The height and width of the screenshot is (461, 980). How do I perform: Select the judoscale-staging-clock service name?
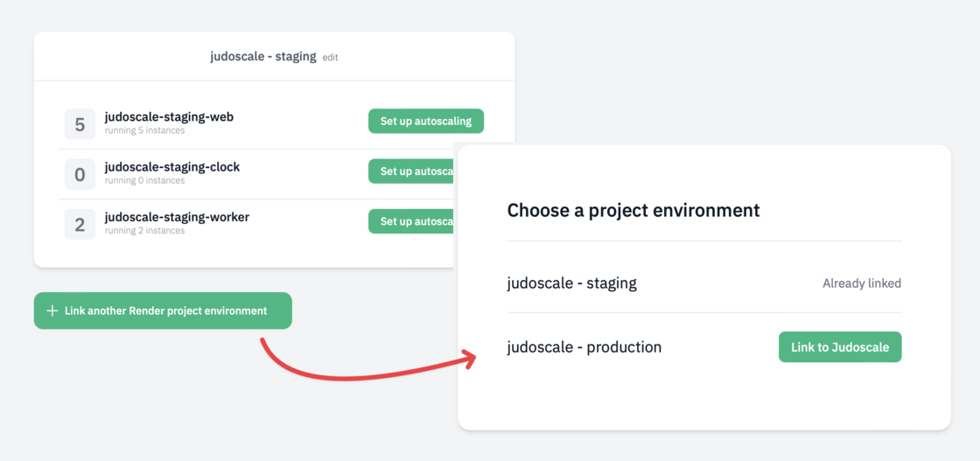coord(171,167)
